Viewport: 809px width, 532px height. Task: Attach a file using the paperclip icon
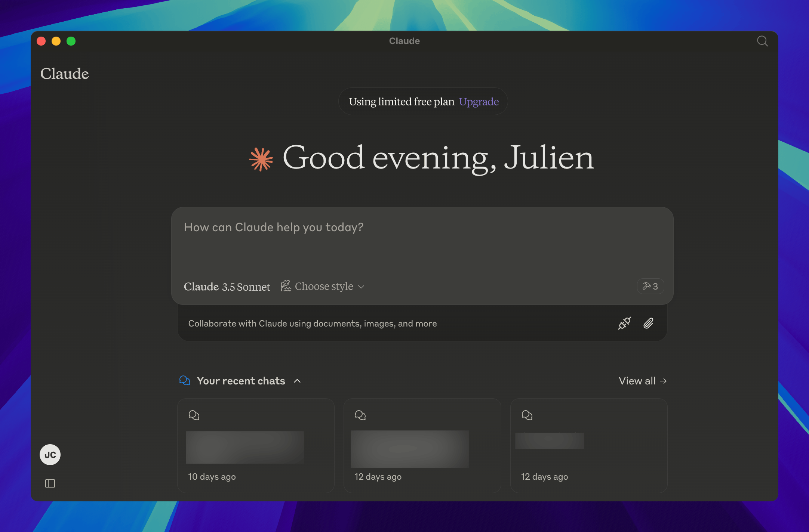point(649,323)
